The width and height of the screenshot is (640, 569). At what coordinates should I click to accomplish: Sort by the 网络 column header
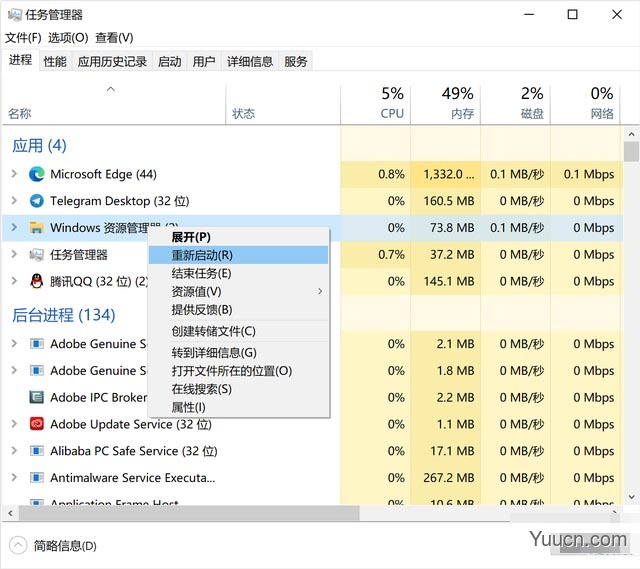point(585,104)
